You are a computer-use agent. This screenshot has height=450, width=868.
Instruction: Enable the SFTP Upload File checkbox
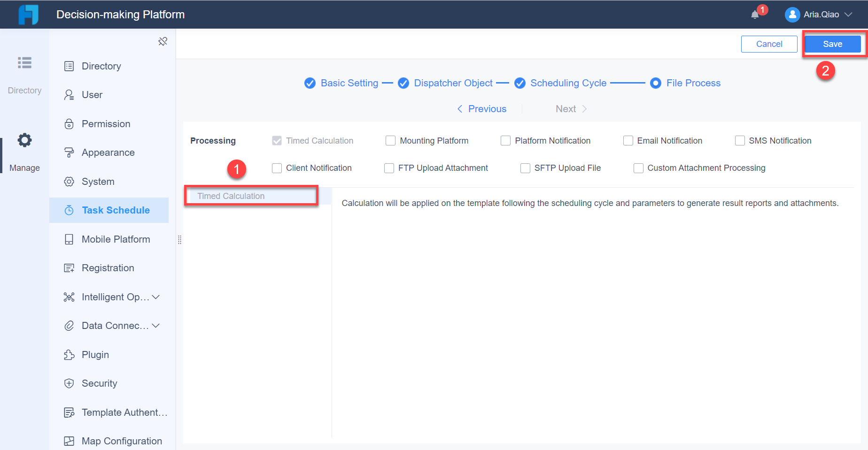(x=525, y=168)
